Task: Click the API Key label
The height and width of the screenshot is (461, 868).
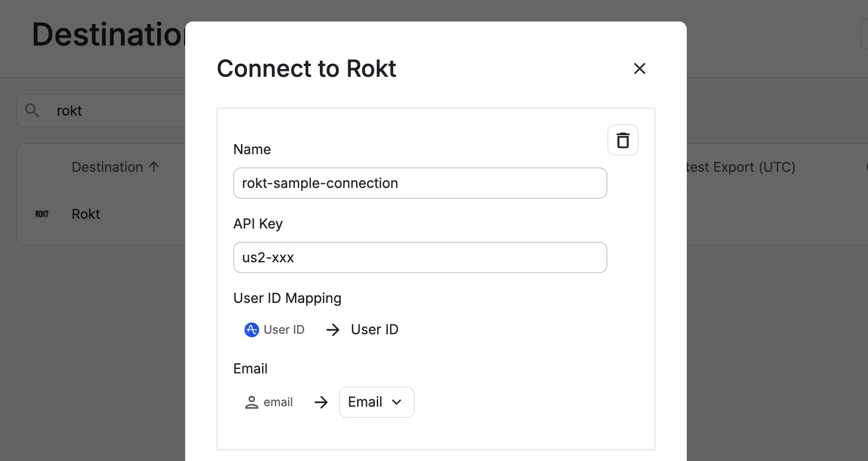Action: (258, 224)
